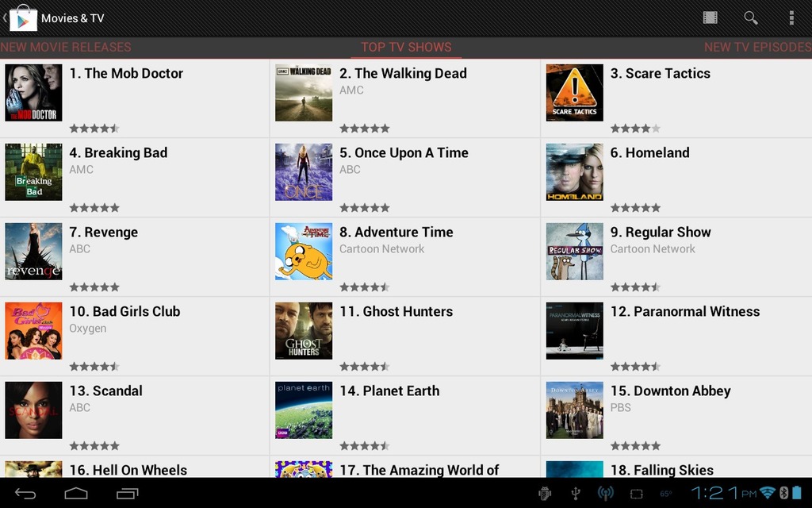
Task: Select '6. Homeland' title
Action: pyautogui.click(x=650, y=152)
